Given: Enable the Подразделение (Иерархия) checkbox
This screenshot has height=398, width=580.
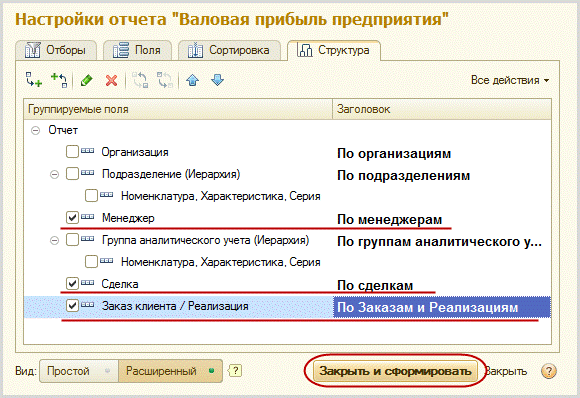Looking at the screenshot, I should 72,173.
